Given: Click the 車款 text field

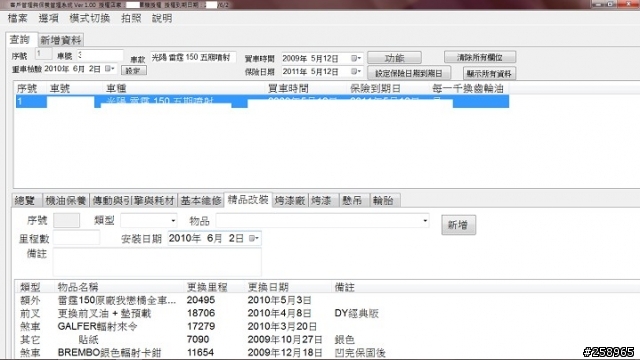Looking at the screenshot, I should point(193,58).
